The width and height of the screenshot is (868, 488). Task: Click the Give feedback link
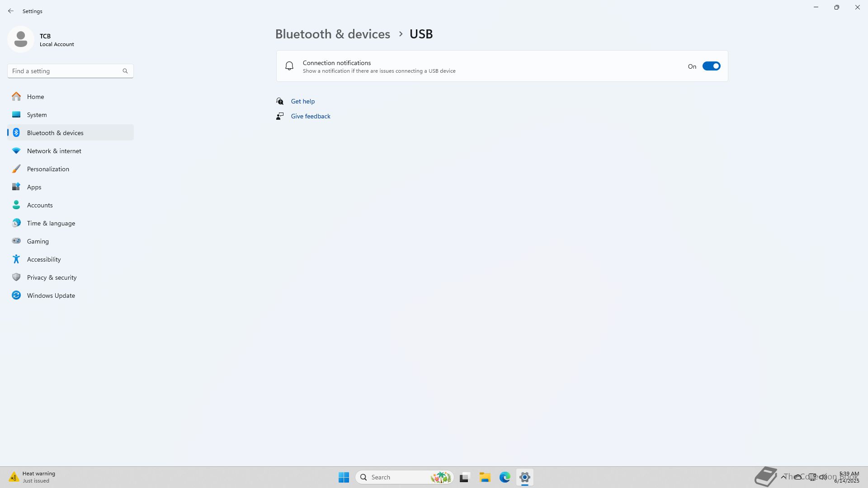pos(310,116)
